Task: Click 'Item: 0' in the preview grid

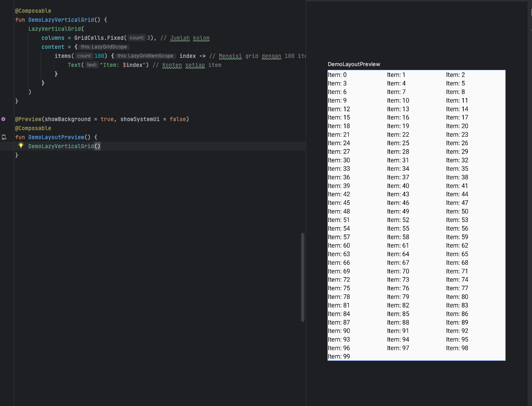Action: (337, 75)
